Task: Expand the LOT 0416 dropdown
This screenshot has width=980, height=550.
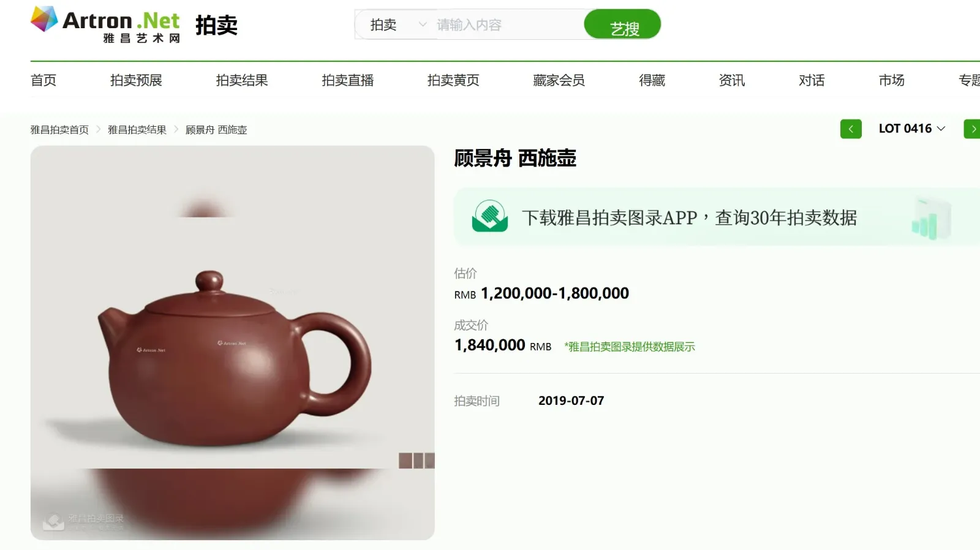Action: coord(912,129)
